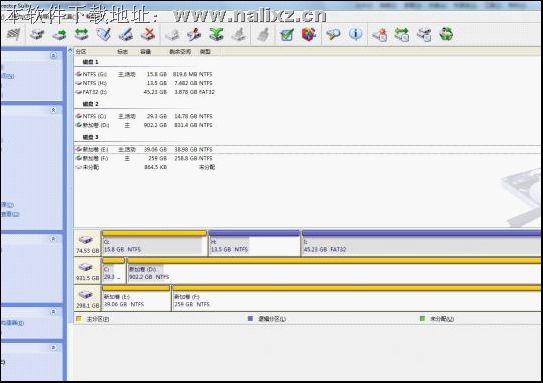
Task: Collapse the first sidebar panel with its chevron
Action: 53,55
